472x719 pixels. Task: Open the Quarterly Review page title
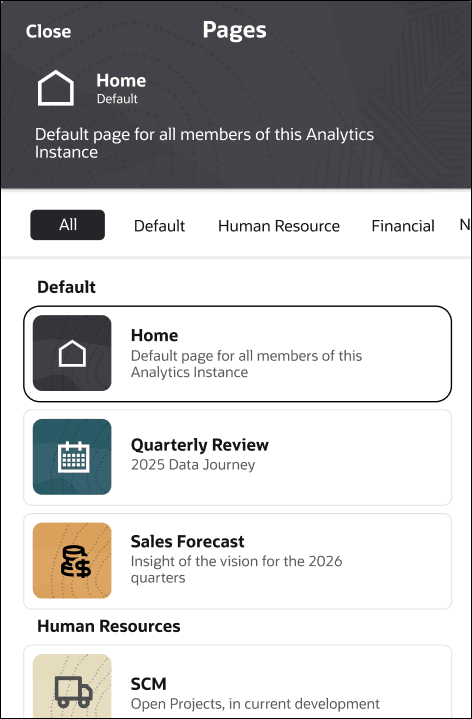point(200,445)
